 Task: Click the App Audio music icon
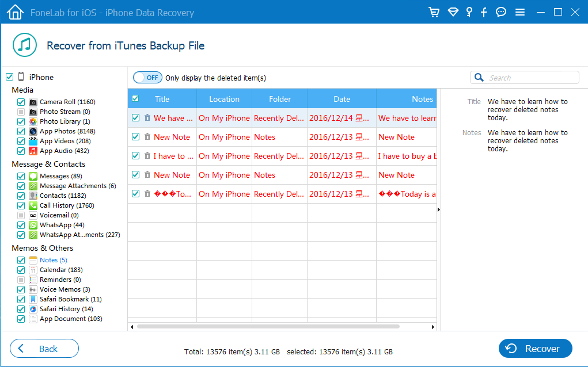click(33, 151)
